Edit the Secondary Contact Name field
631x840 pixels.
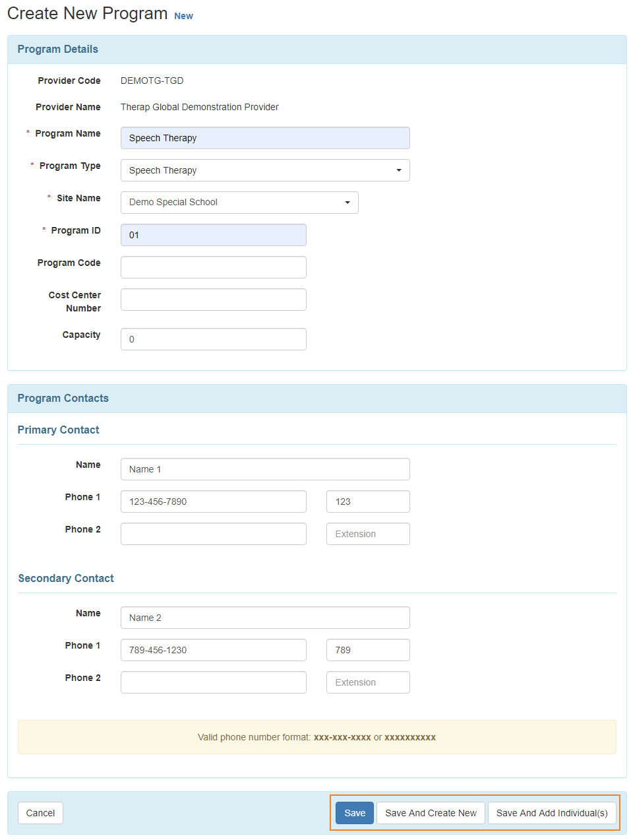pos(265,618)
